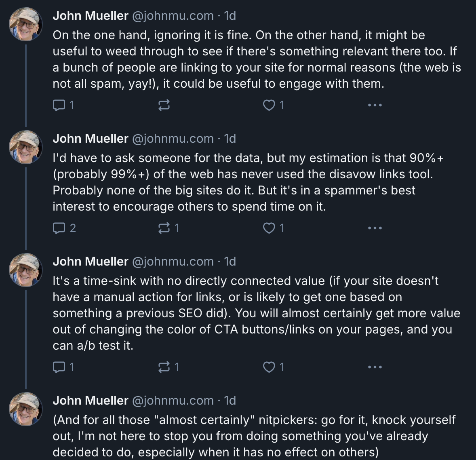The width and height of the screenshot is (476, 460).
Task: Open the 1d timestamp on "time-sink" post
Action: (x=230, y=262)
